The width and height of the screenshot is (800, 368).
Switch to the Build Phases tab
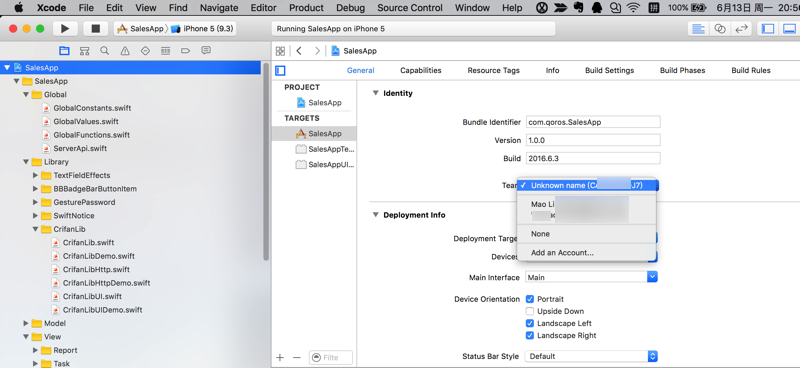[682, 70]
